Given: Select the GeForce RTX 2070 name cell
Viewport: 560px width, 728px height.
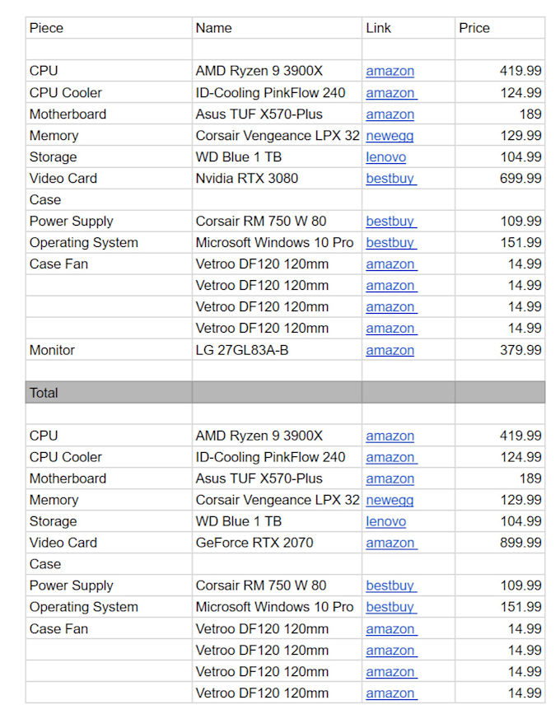Looking at the screenshot, I should click(277, 543).
